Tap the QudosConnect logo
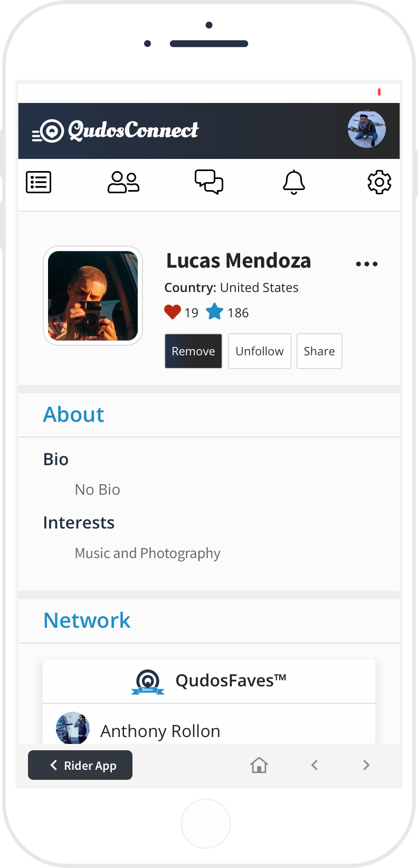This screenshot has width=418, height=868. [116, 130]
